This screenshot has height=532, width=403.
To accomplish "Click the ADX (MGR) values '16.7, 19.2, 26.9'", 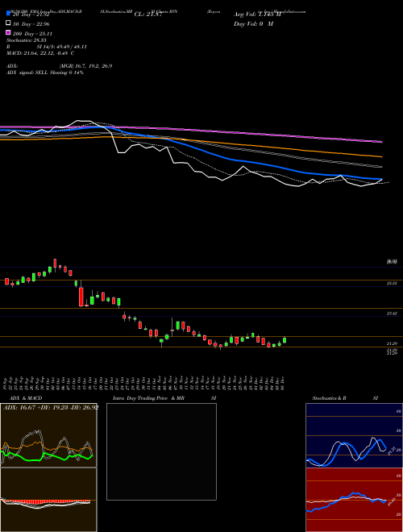I will 95,66.
